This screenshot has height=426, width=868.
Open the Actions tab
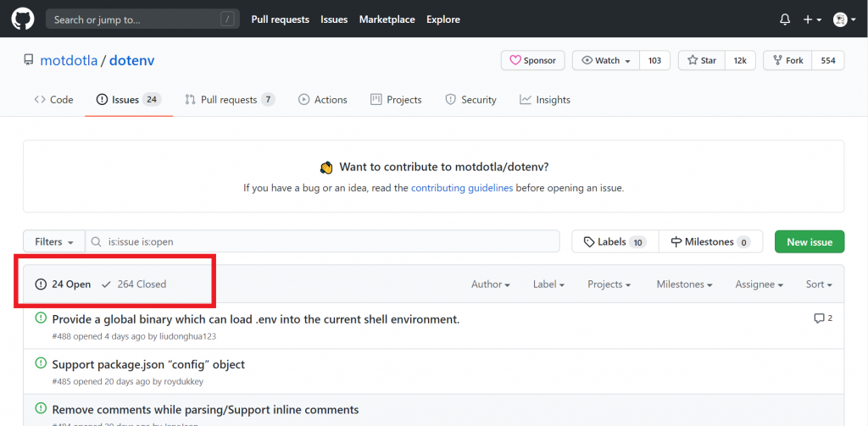(322, 100)
